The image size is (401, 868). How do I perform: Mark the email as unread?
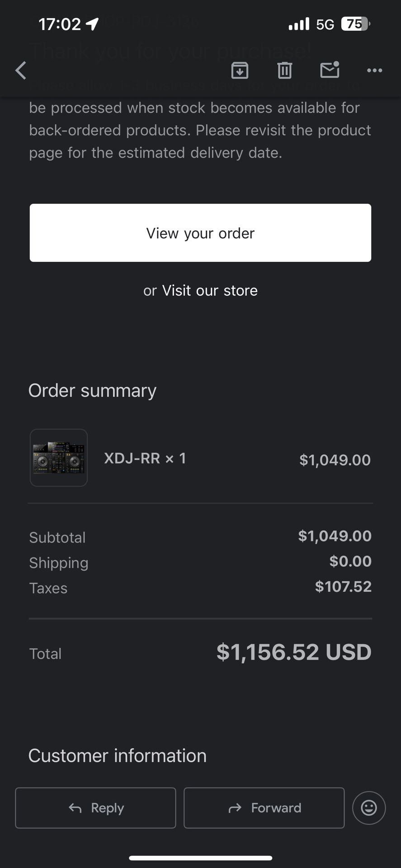(x=330, y=70)
